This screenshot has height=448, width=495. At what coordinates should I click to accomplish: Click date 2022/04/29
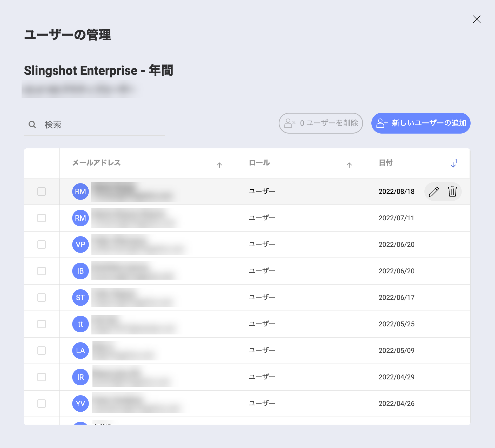click(x=397, y=377)
